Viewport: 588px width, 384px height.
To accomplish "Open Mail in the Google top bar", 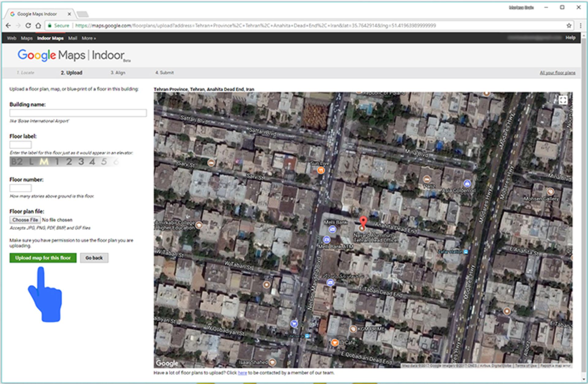I will (73, 38).
